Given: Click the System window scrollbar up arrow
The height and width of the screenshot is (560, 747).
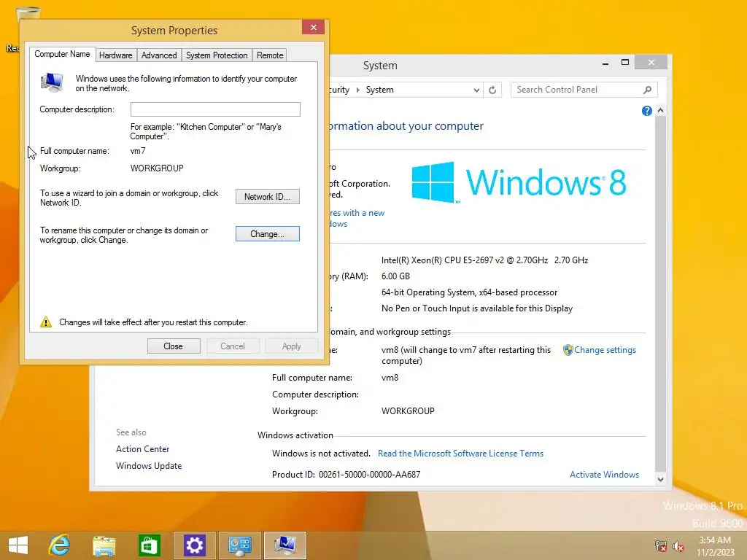Looking at the screenshot, I should coord(660,111).
